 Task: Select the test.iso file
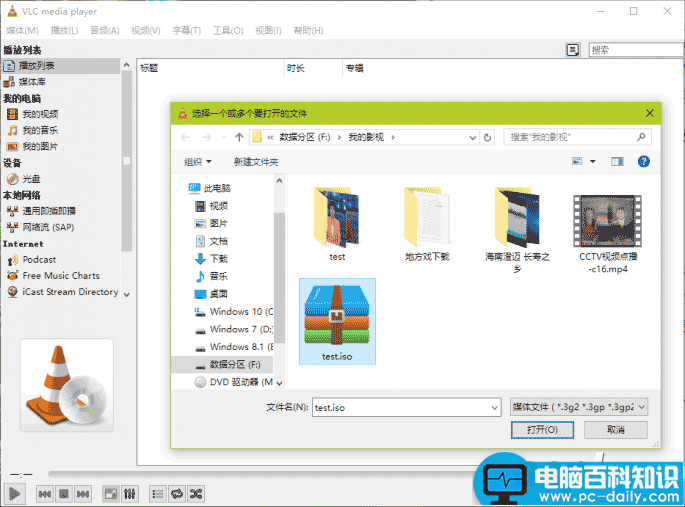click(x=337, y=321)
